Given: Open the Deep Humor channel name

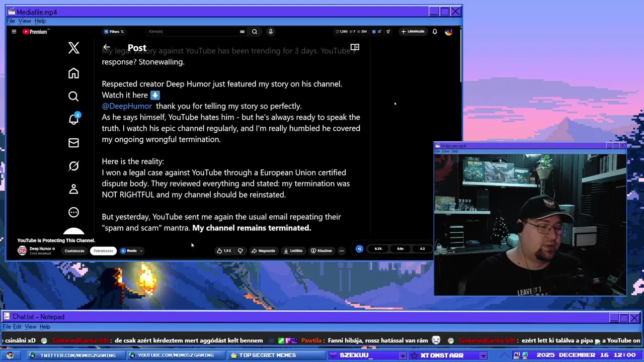Looking at the screenshot, I should [40, 248].
